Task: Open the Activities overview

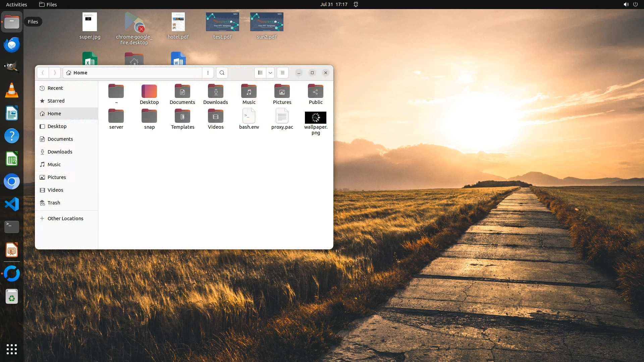Action: (16, 4)
